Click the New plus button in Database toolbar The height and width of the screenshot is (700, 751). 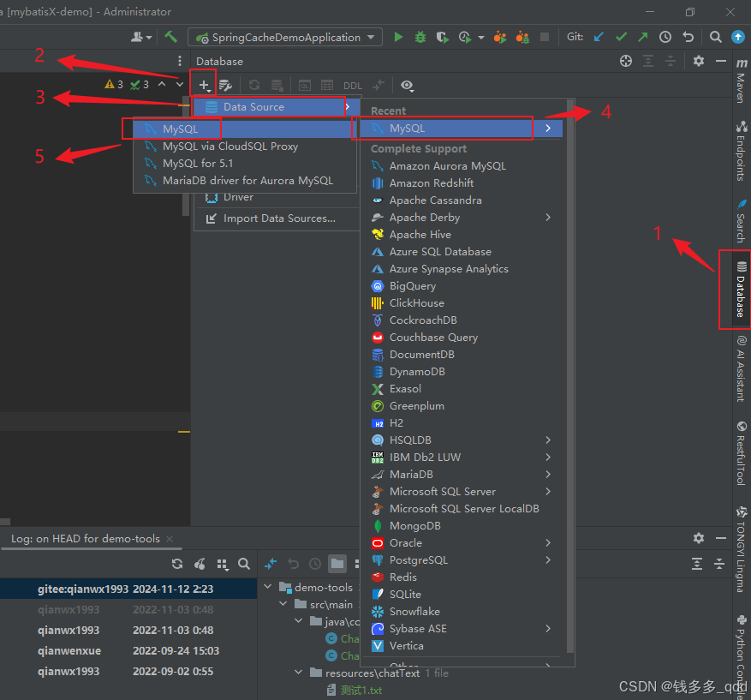[x=204, y=86]
